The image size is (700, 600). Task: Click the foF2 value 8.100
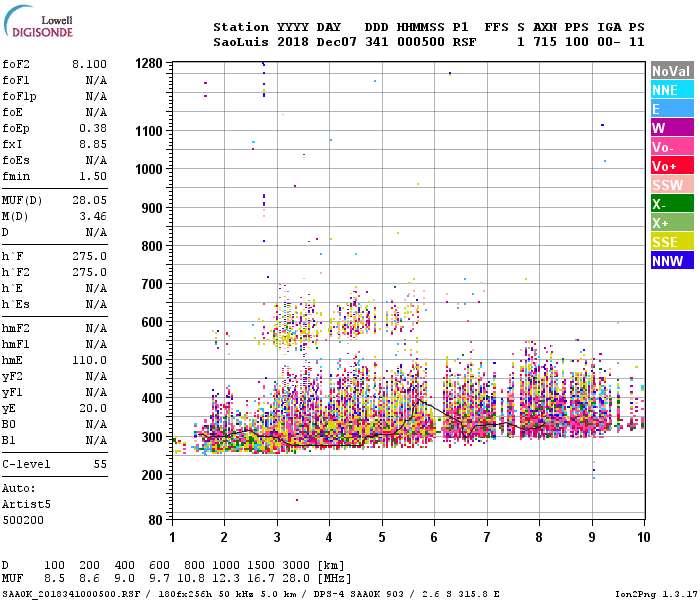point(89,64)
